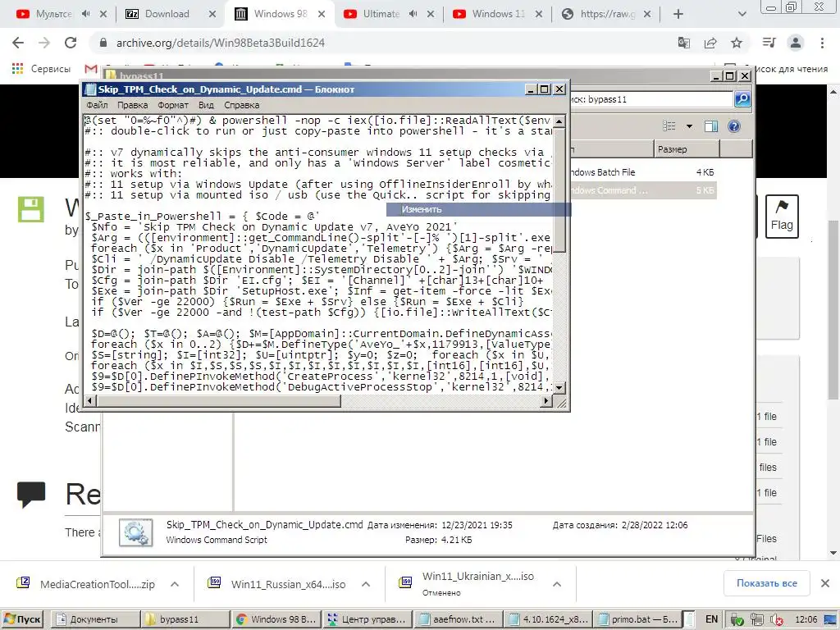Image resolution: width=840 pixels, height=630 pixels.
Task: Open the media control icon
Action: (769, 43)
